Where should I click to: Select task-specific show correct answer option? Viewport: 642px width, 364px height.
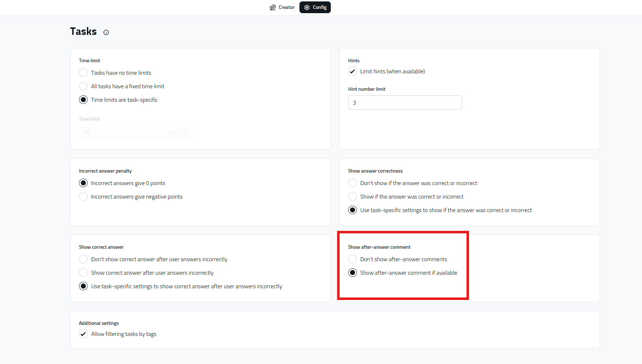[x=83, y=286]
